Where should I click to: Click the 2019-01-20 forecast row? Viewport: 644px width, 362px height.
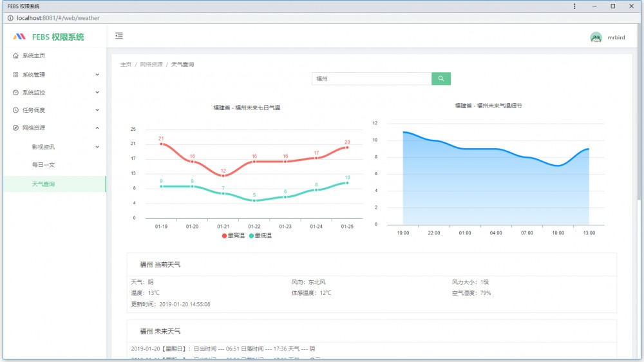click(223, 349)
